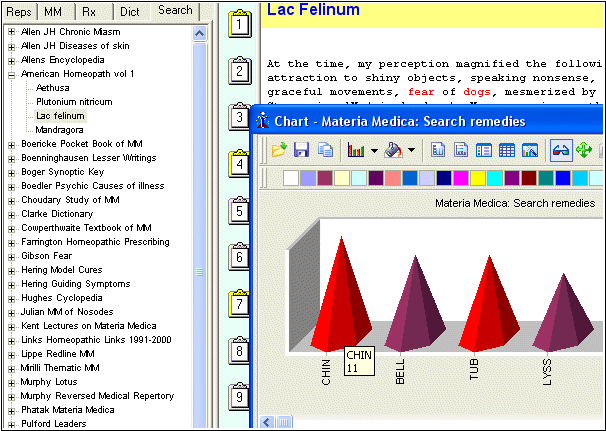Image resolution: width=606 pixels, height=431 pixels.
Task: Toggle chart legend list icon
Action: (x=484, y=150)
